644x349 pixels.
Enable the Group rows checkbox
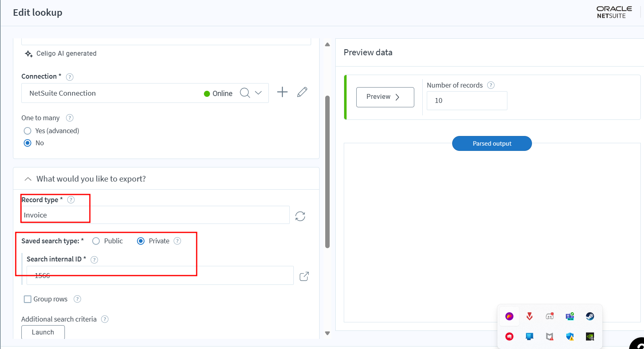(x=28, y=299)
